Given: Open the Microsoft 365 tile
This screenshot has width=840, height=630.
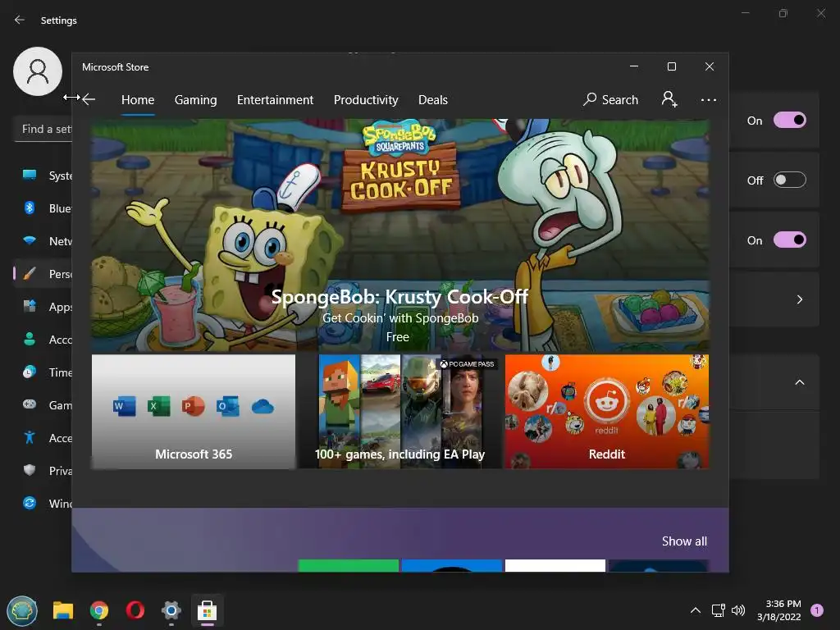Looking at the screenshot, I should [x=194, y=412].
